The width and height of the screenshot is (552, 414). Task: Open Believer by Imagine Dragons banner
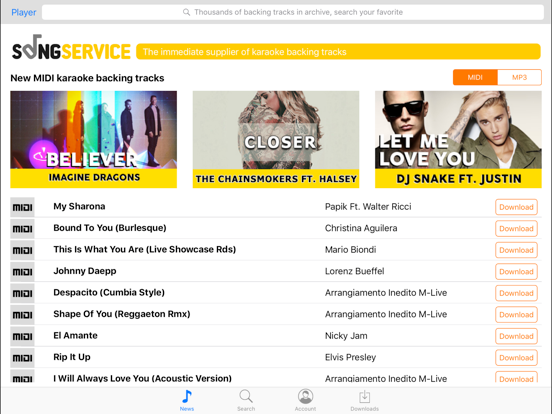[x=93, y=139]
